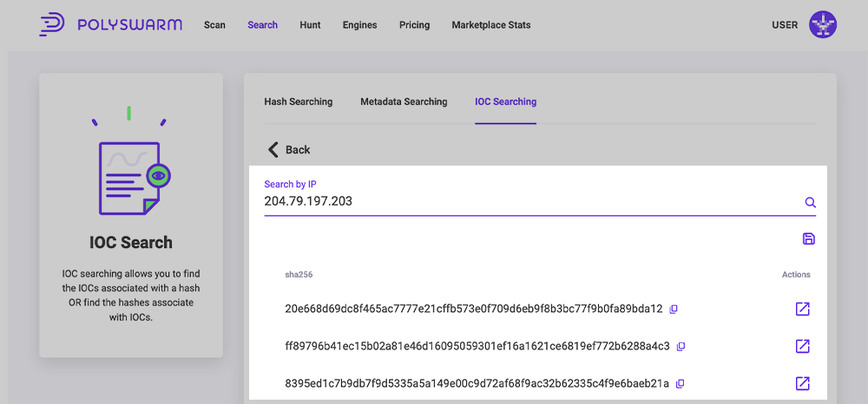The height and width of the screenshot is (404, 868).
Task: Open the user avatar icon
Action: [x=823, y=25]
